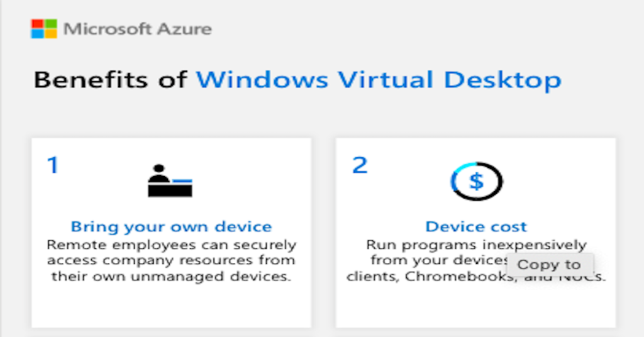Click the person at desk icon
This screenshot has width=644, height=337.
(x=170, y=181)
